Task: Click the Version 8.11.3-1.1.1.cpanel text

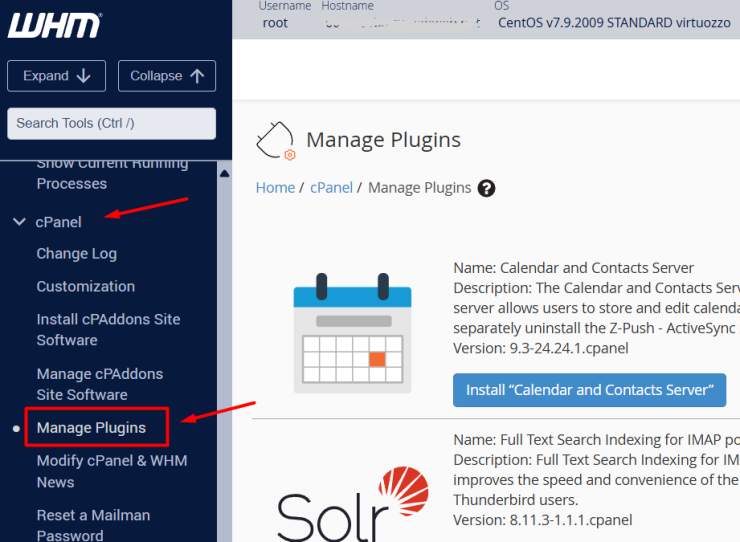Action: (x=543, y=520)
